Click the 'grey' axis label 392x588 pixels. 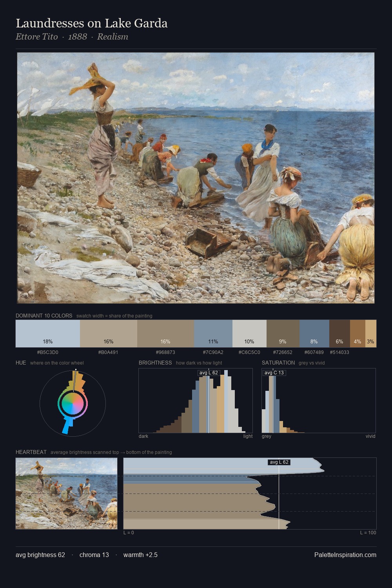[267, 436]
